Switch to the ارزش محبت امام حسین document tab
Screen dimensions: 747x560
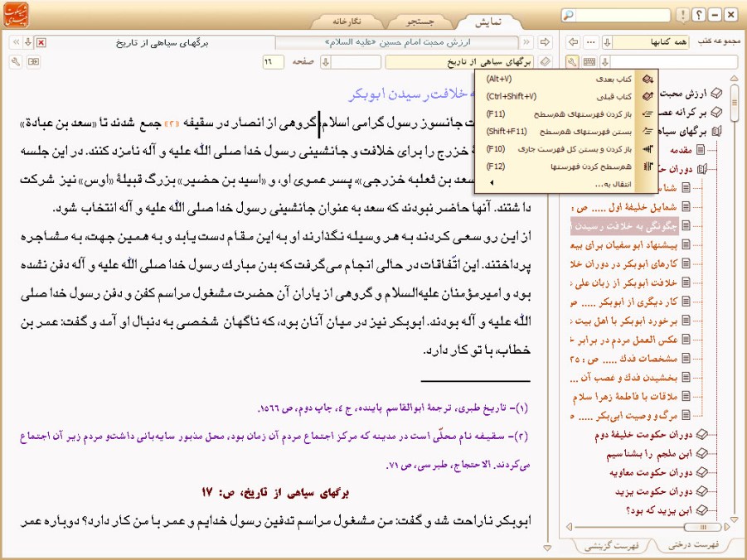397,42
